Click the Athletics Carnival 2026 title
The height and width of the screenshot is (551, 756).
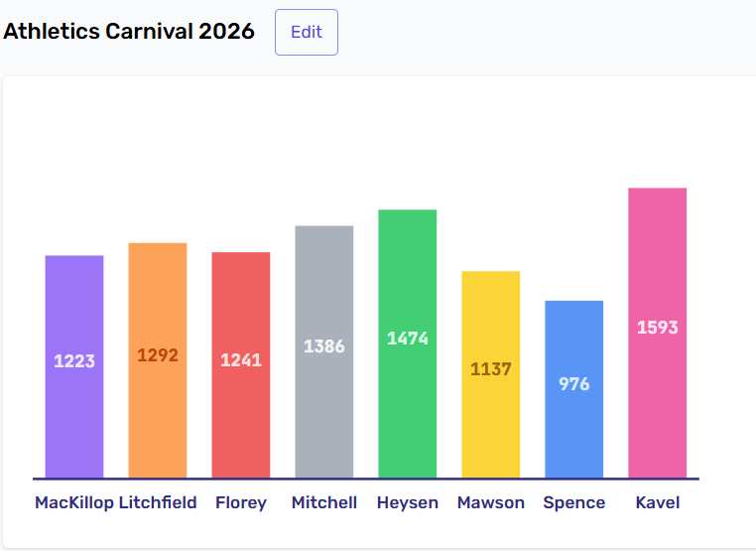[129, 32]
